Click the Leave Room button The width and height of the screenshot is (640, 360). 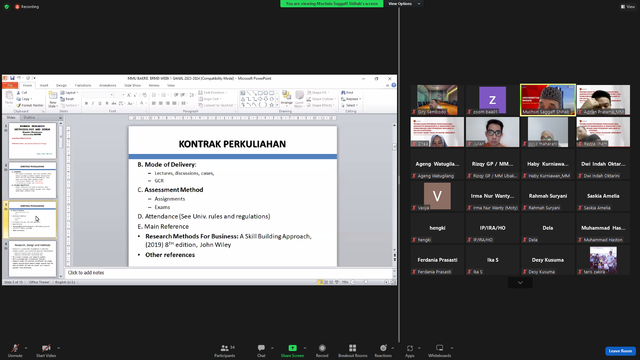click(620, 351)
